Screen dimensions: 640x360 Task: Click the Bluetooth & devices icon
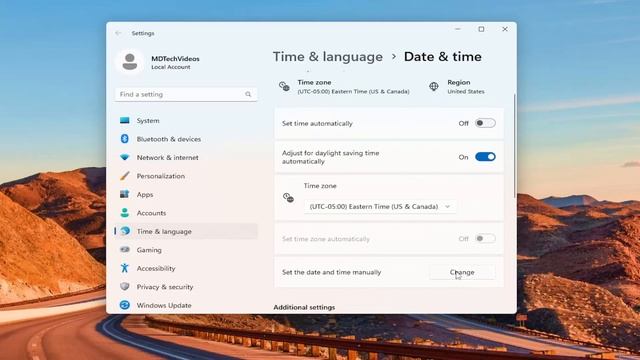point(124,139)
